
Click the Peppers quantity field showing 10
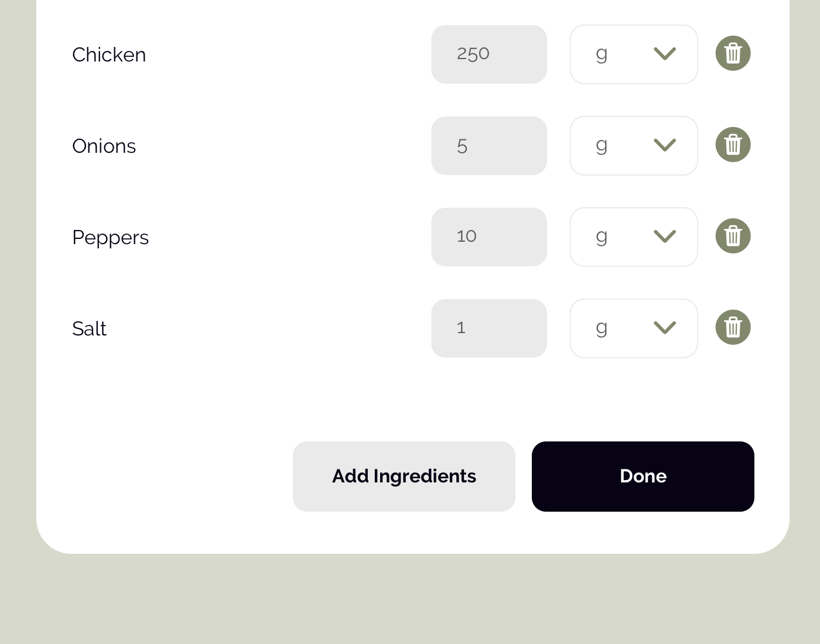(x=489, y=237)
